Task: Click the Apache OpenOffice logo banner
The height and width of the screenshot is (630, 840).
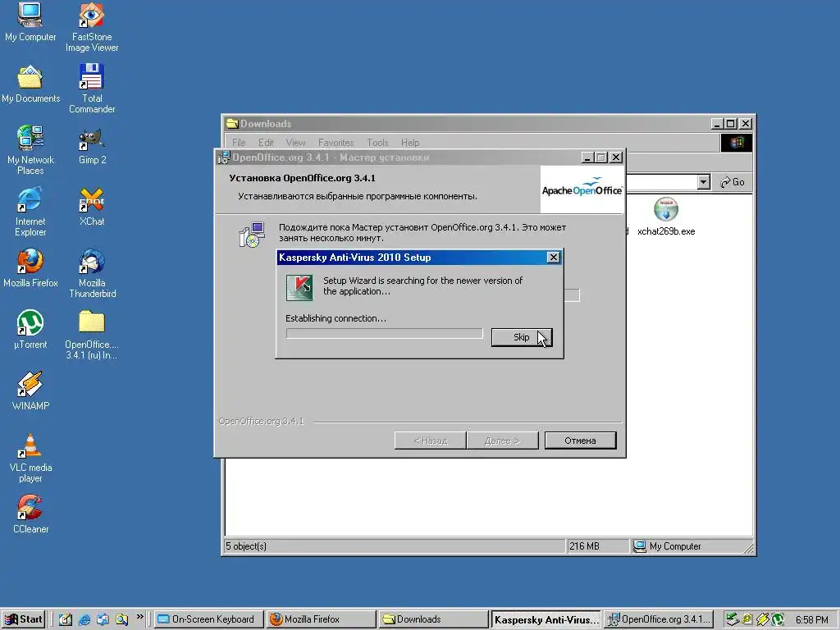Action: (x=582, y=189)
